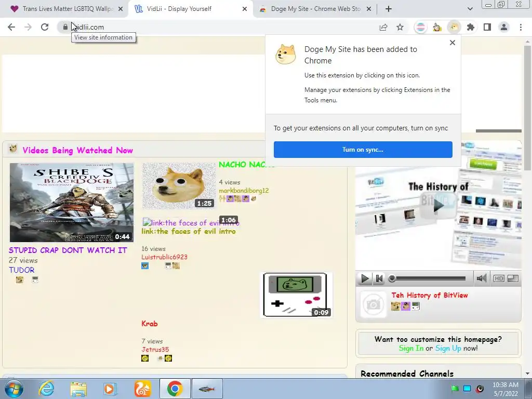This screenshot has width=532, height=399.
Task: Toggle the browser side panel icon
Action: point(487,27)
